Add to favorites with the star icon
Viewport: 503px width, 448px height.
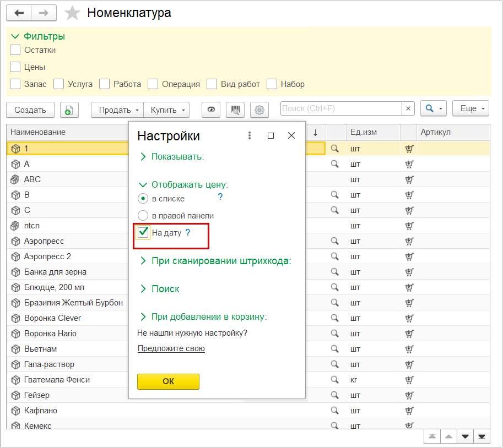(72, 13)
